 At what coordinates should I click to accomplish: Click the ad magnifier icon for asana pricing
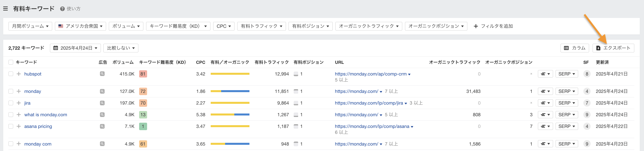(102, 126)
